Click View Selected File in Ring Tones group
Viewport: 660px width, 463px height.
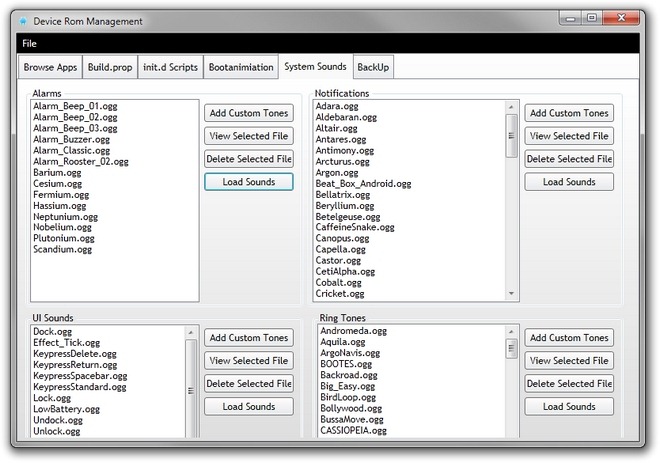(x=569, y=361)
